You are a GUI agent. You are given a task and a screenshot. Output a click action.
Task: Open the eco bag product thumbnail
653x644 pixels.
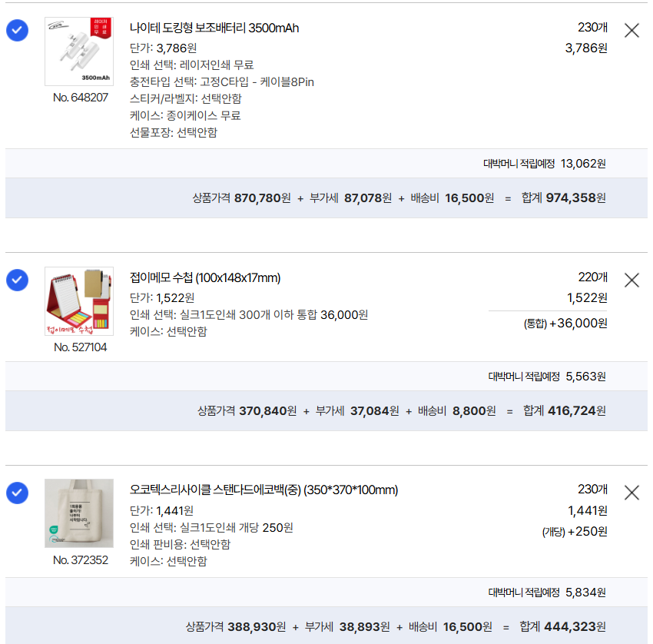click(x=79, y=513)
